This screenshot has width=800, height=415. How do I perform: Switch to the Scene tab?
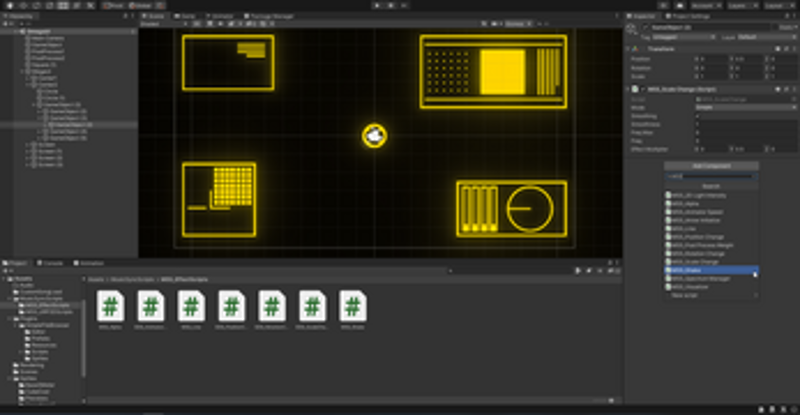[x=153, y=16]
